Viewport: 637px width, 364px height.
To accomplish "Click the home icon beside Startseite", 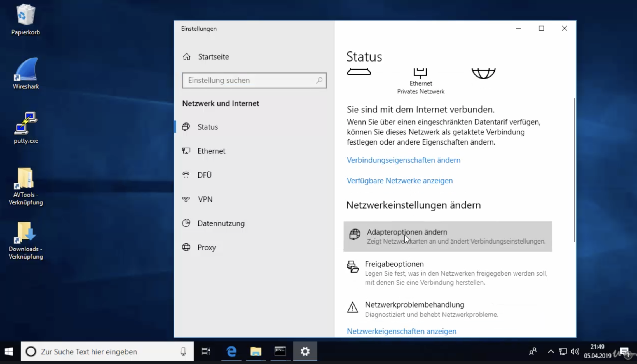I will click(x=187, y=57).
